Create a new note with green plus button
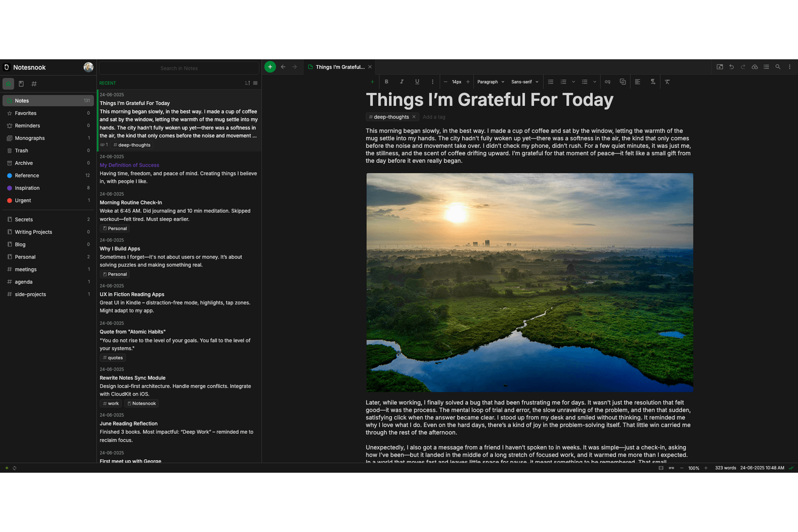Image resolution: width=798 pixels, height=532 pixels. click(x=270, y=67)
